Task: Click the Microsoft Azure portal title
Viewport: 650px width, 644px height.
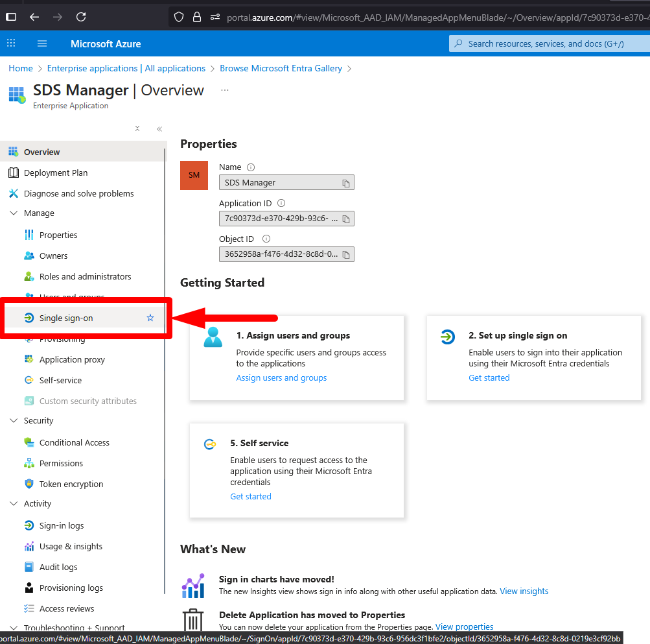Action: click(106, 43)
